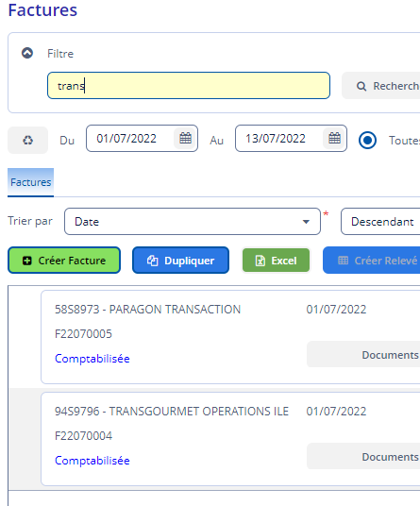Click the Du date field 01/07/2022
Viewport: 420px width, 506px height.
click(x=130, y=139)
